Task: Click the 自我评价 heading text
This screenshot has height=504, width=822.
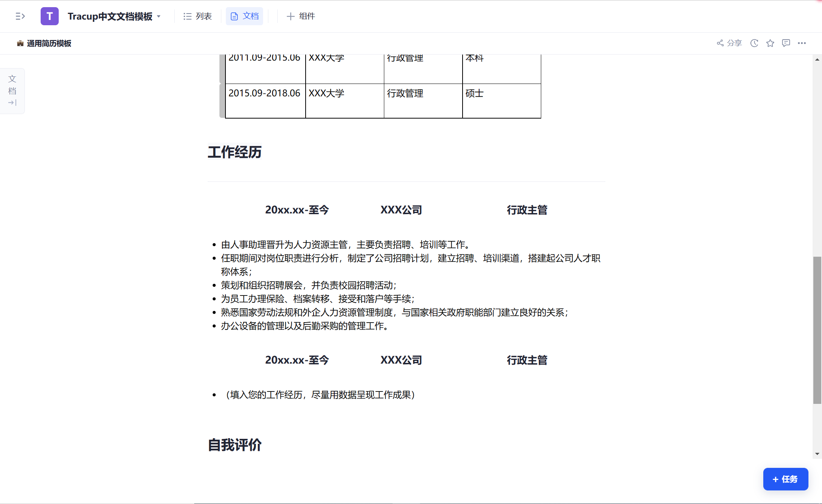Action: click(234, 445)
